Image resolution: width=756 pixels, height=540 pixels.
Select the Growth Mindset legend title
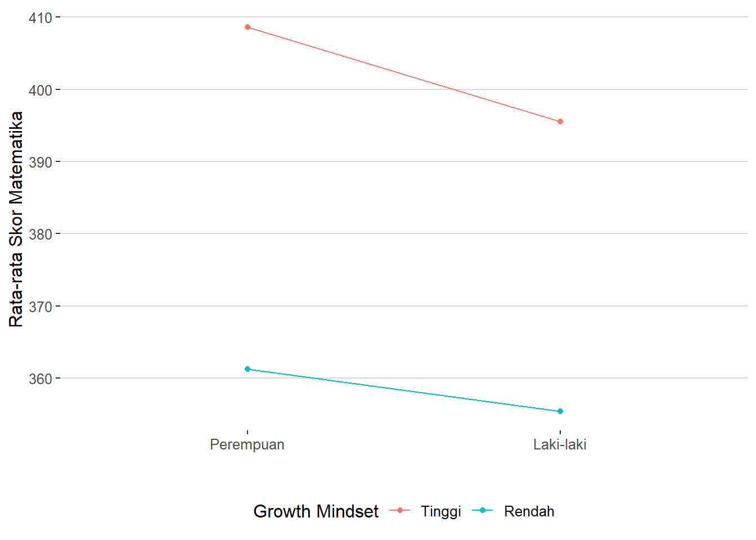click(316, 511)
